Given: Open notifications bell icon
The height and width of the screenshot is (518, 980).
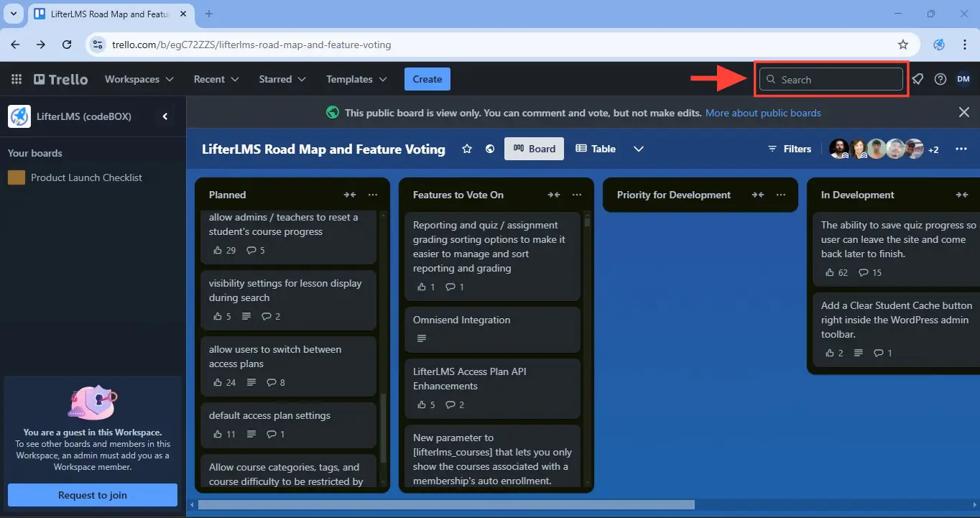Looking at the screenshot, I should pos(917,79).
